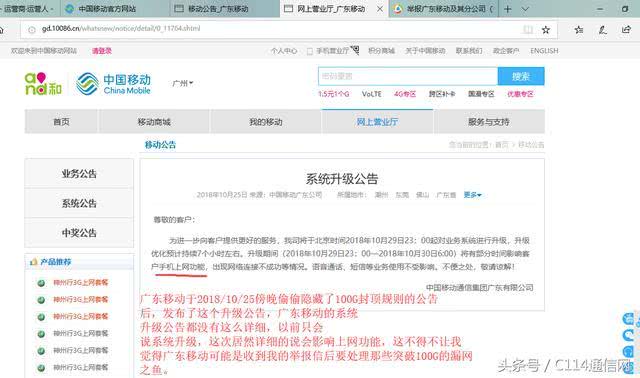Click the 首页 breadcrumb link

502,145
